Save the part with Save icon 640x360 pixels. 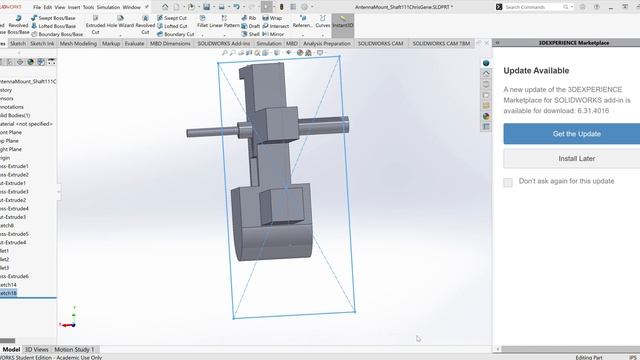point(207,7)
